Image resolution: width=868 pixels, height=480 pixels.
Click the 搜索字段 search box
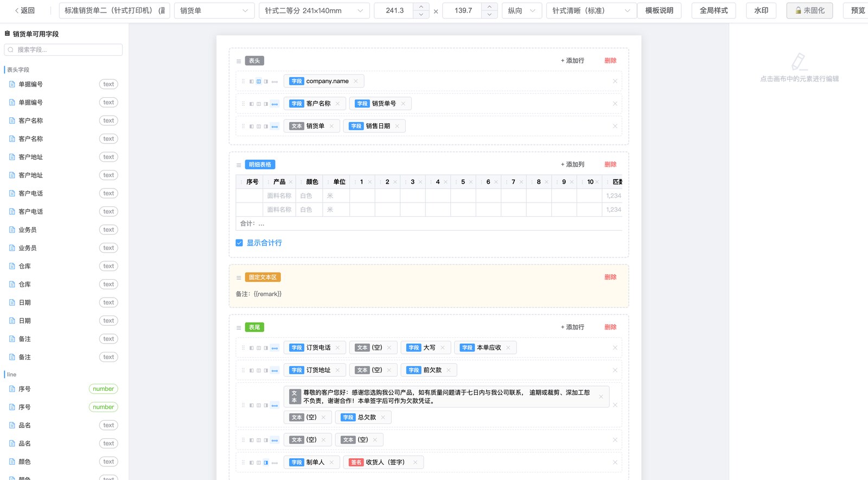(x=63, y=50)
